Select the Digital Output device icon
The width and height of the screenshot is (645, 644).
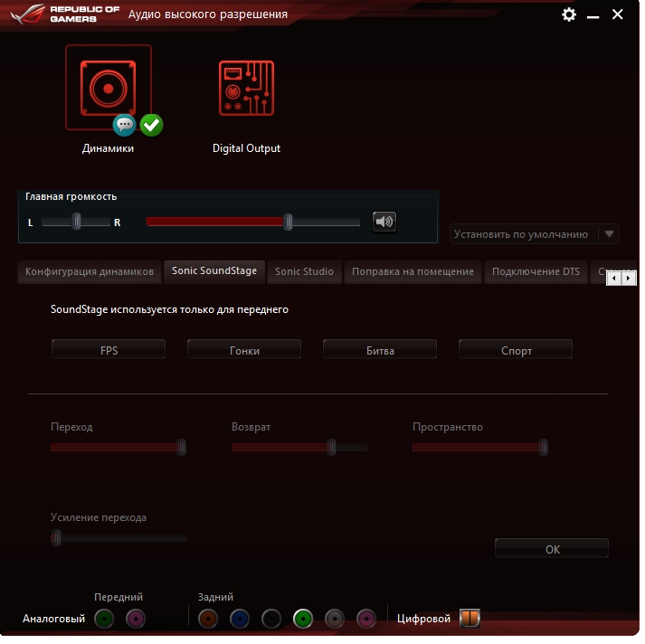click(x=246, y=88)
